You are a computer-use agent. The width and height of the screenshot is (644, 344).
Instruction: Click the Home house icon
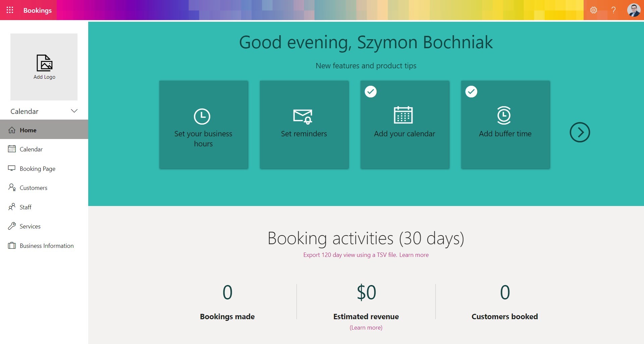pos(12,130)
